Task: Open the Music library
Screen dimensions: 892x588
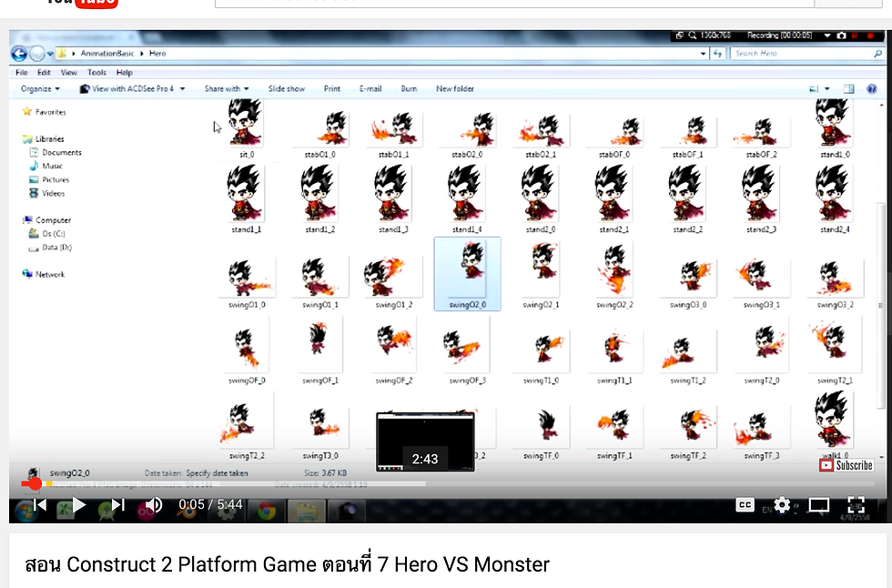Action: pyautogui.click(x=52, y=166)
